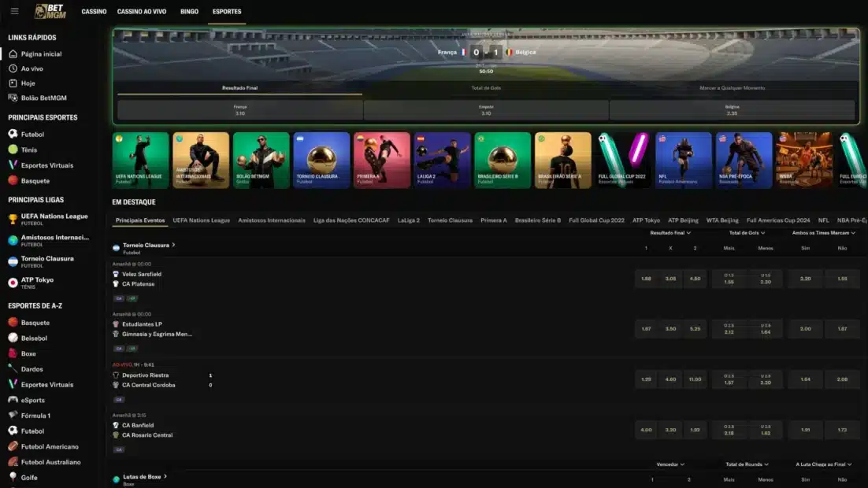Open the Estudiantes LP match link
This screenshot has width=868, height=488.
142,324
